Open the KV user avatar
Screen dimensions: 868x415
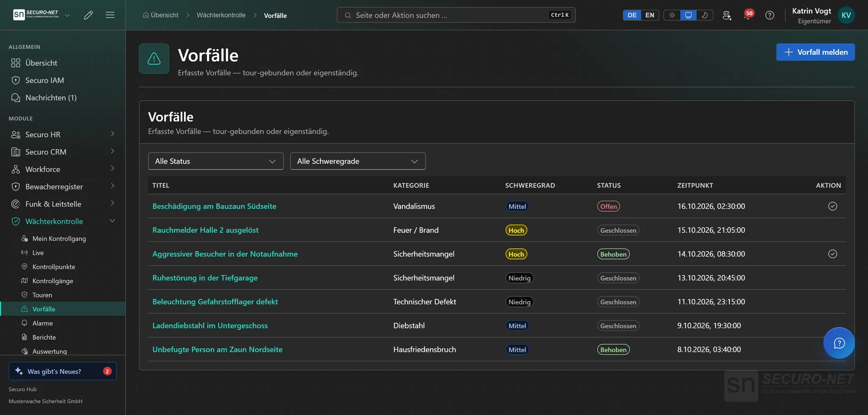click(x=846, y=15)
